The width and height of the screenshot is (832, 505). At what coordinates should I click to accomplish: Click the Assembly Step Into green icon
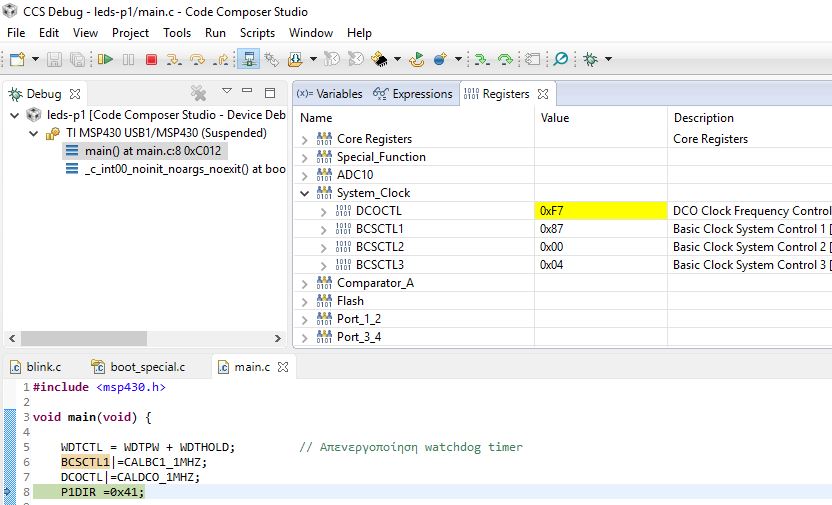(482, 59)
